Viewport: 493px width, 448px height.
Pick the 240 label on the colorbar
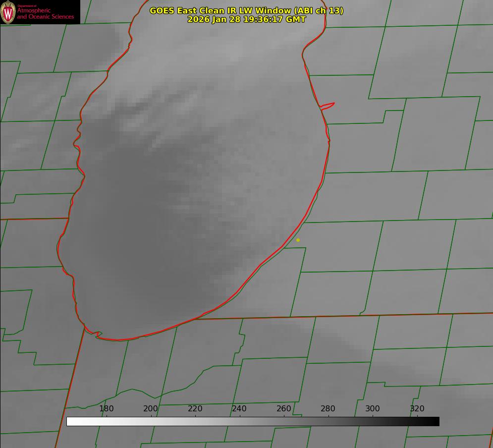click(239, 408)
